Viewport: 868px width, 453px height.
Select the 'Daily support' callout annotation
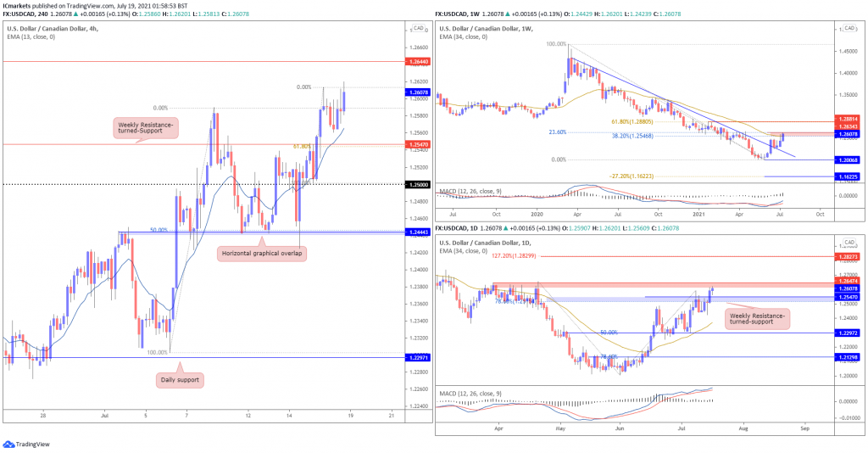180,379
